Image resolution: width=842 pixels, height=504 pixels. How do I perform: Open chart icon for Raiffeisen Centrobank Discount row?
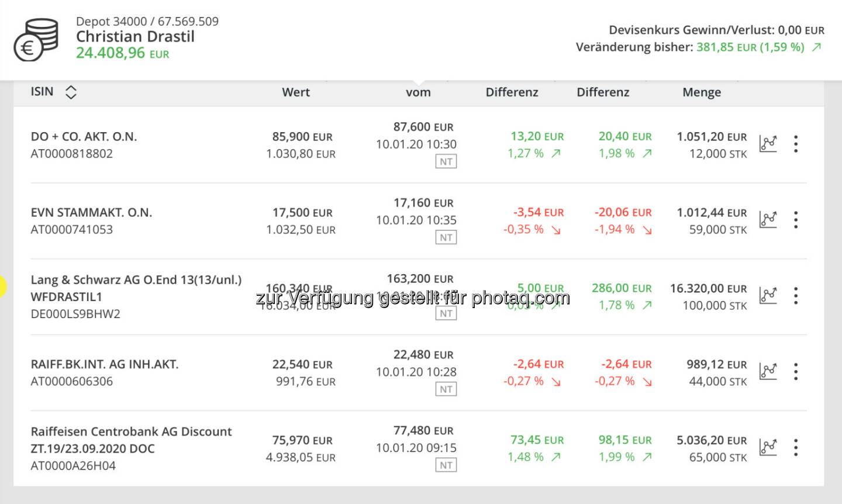768,448
